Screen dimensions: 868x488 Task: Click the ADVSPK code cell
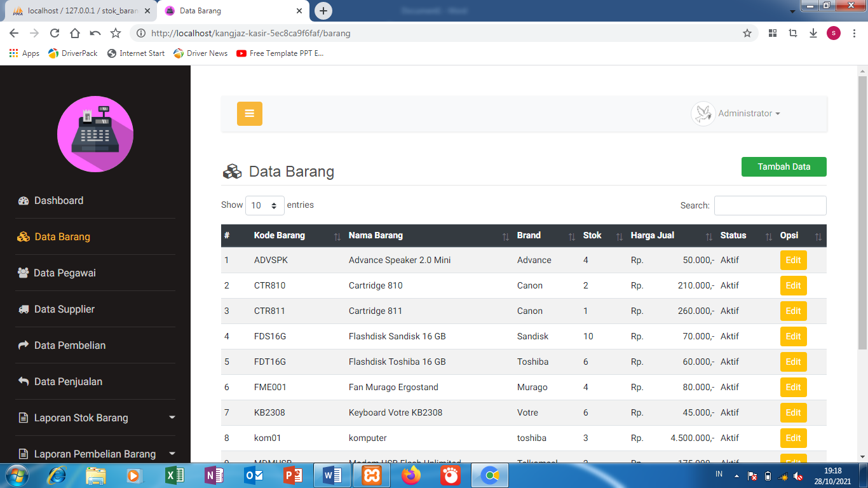tap(271, 261)
